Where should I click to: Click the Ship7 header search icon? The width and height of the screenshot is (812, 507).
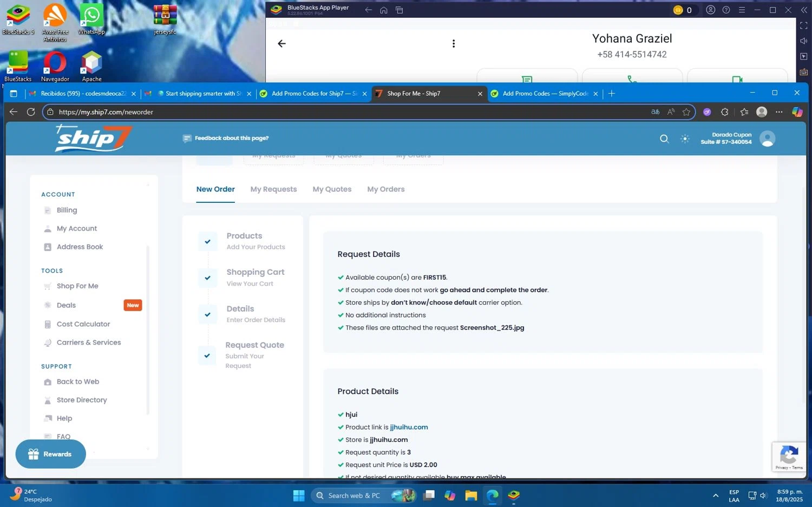[x=664, y=139]
